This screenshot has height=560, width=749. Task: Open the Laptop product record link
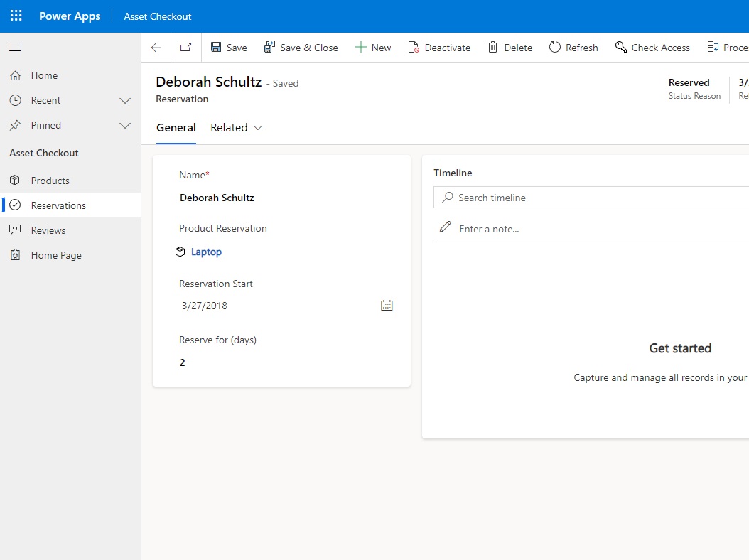[x=206, y=252]
